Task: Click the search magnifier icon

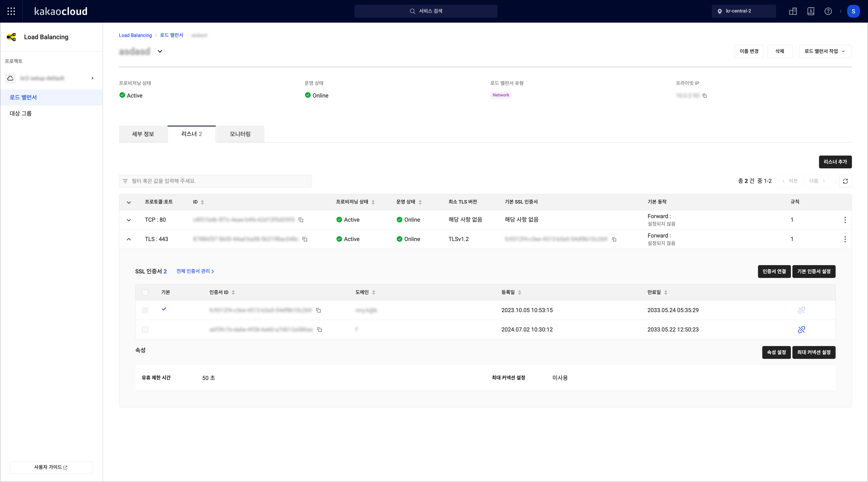Action: 412,11
